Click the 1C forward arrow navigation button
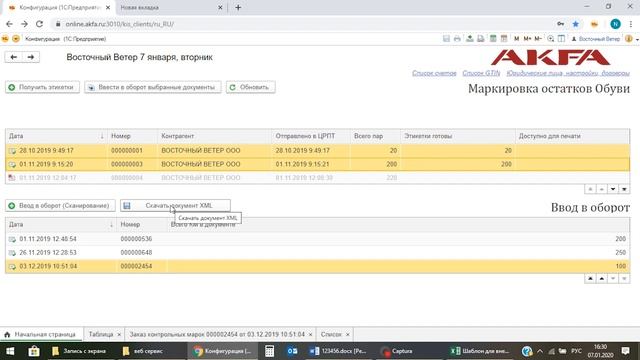Viewport: 640px width, 360px height. pos(31,57)
